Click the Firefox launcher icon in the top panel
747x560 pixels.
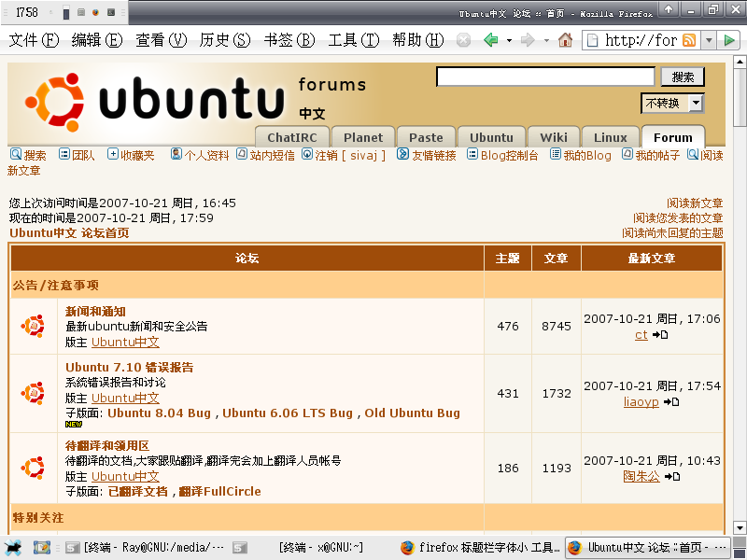click(96, 12)
